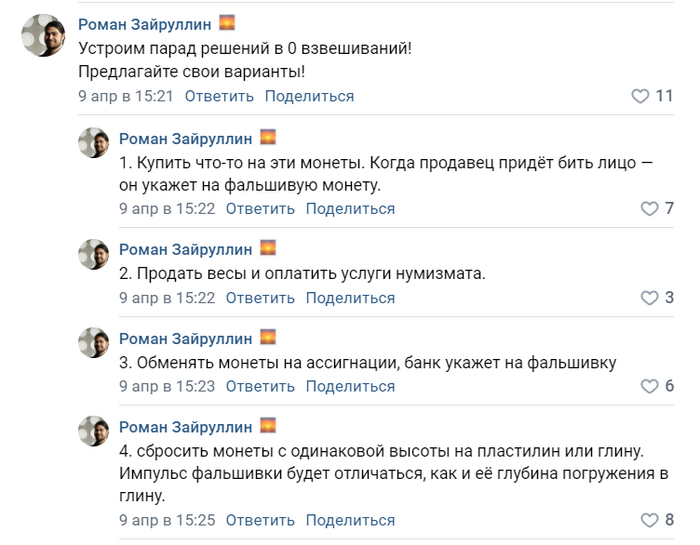Share the comment about selling the scales
The width and height of the screenshot is (700, 545).
[x=350, y=298]
